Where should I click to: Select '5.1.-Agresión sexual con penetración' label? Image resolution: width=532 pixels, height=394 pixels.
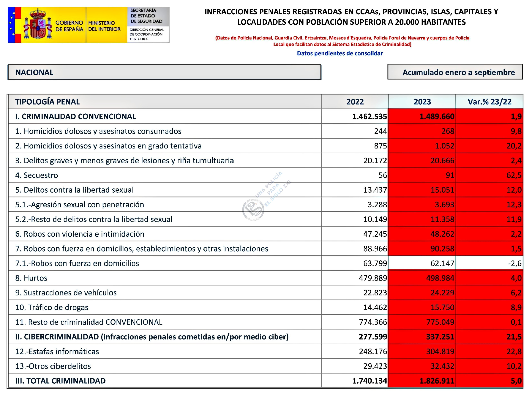(x=79, y=205)
